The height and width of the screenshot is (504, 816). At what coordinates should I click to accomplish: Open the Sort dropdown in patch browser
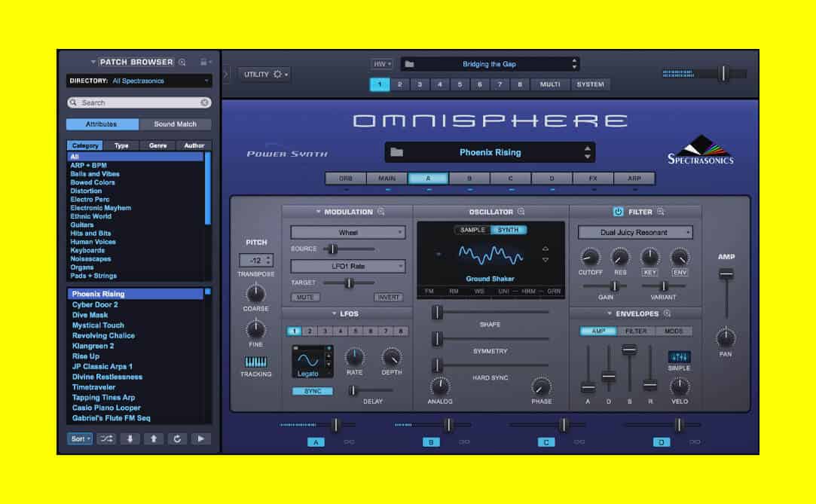[x=79, y=438]
